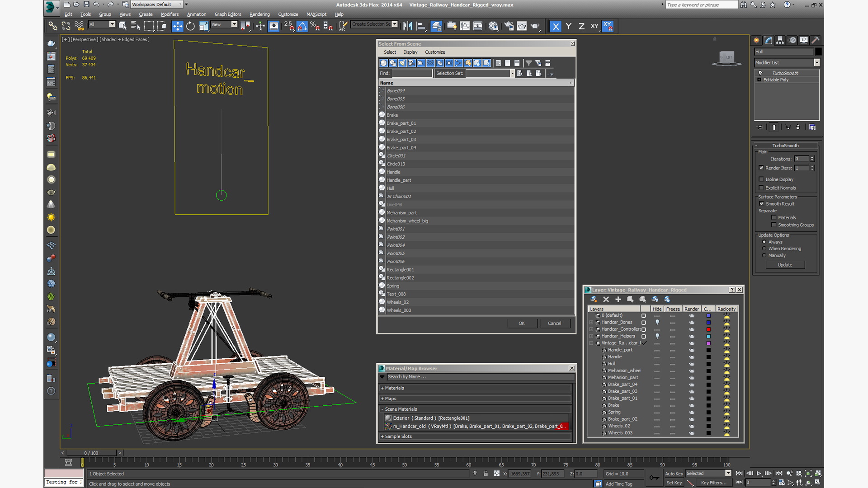Click the Set Key button
This screenshot has height=488, width=868.
pos(674,483)
